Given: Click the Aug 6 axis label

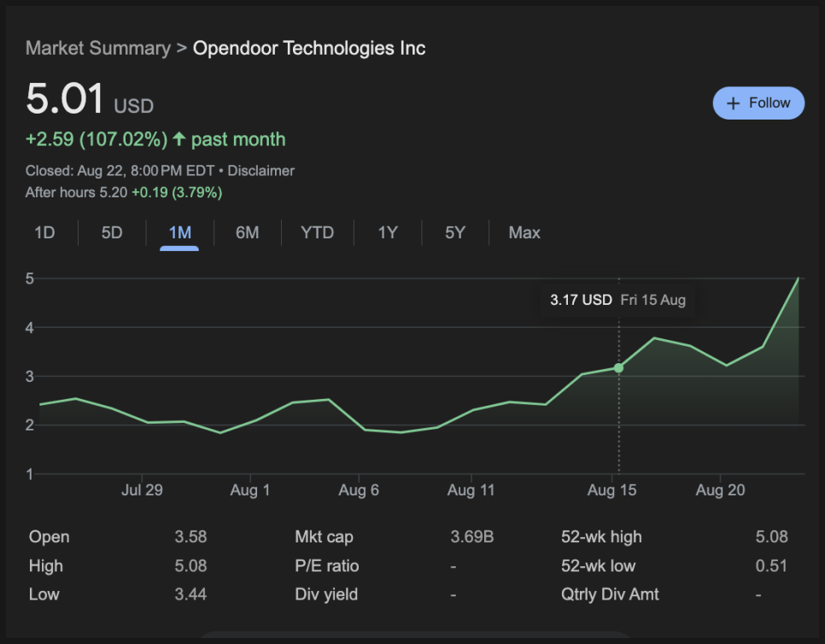Looking at the screenshot, I should tap(359, 490).
